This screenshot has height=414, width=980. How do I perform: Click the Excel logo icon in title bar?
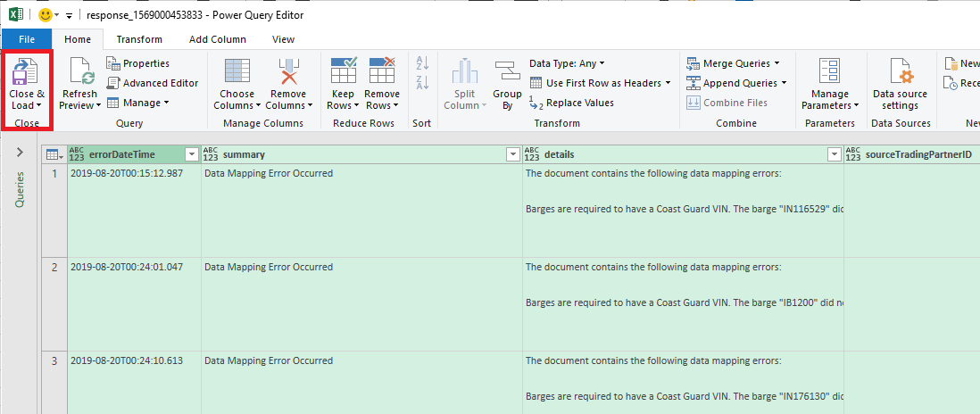tap(17, 14)
